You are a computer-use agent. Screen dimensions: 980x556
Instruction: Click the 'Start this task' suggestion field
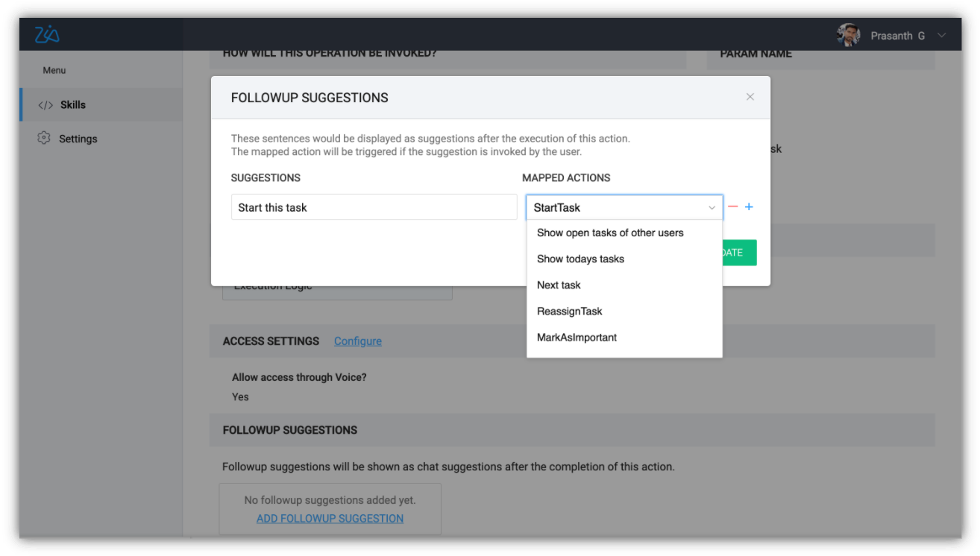coord(374,207)
